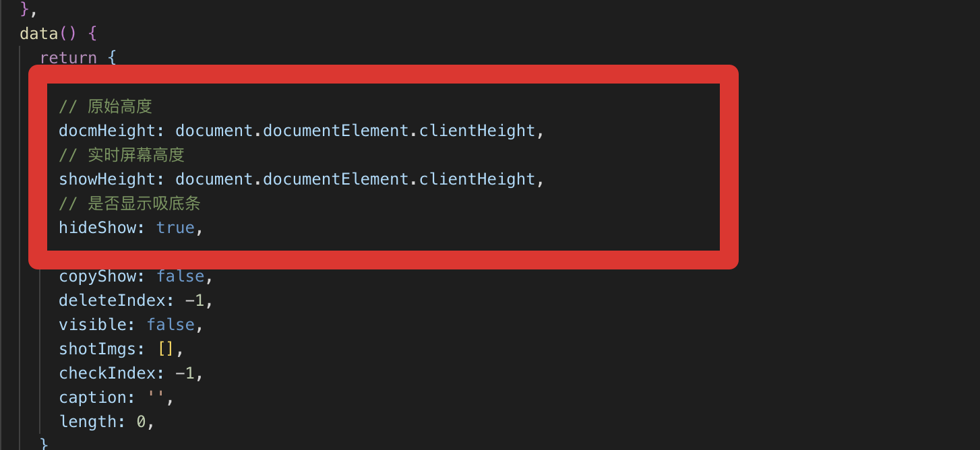Click the visible property name
The image size is (980, 450).
(92, 325)
